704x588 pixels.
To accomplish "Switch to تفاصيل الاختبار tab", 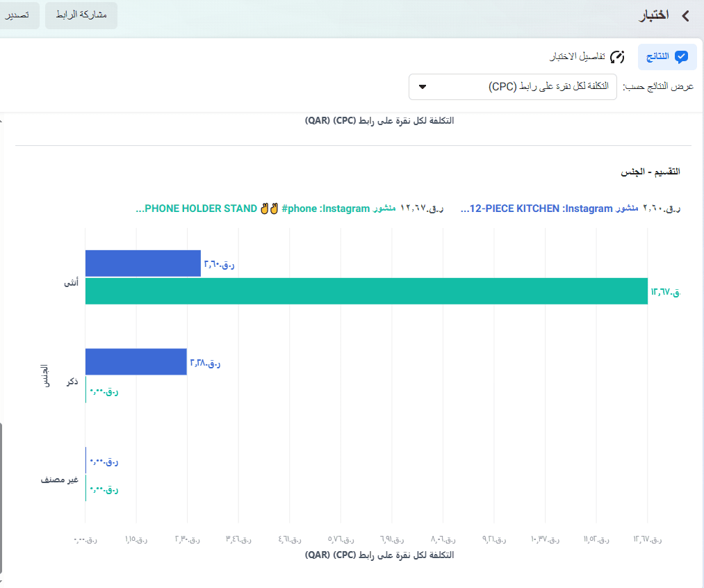I will point(587,57).
